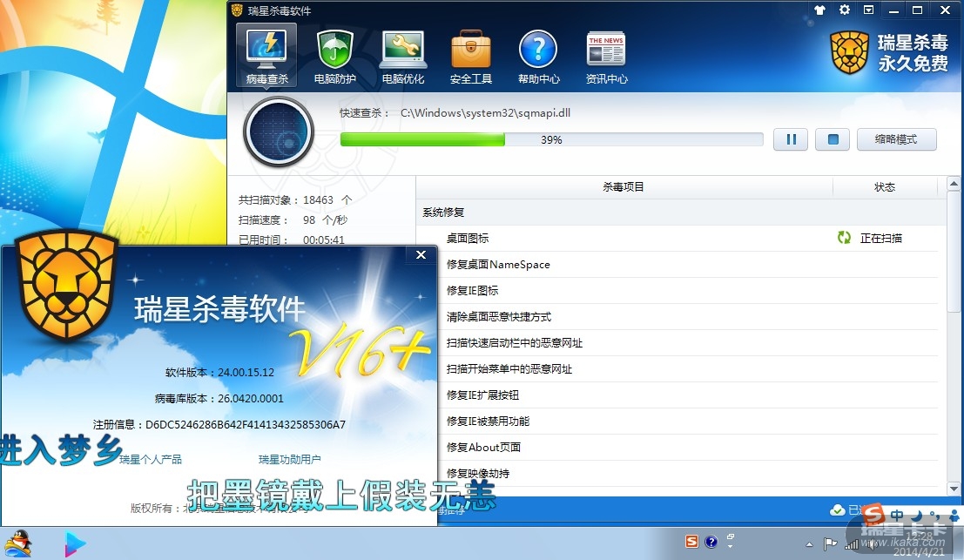Screen dimensions: 964x560
Task: Click the blue help icon in taskbar
Action: (x=711, y=542)
